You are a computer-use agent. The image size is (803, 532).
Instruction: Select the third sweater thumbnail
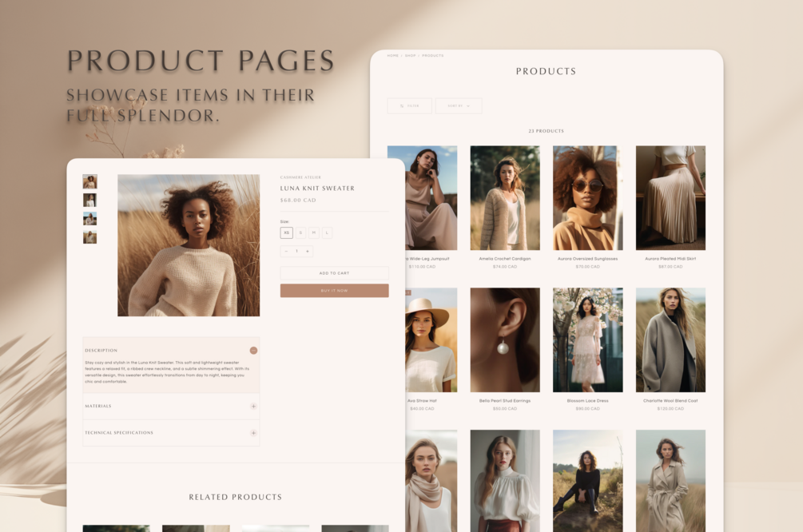tap(89, 219)
